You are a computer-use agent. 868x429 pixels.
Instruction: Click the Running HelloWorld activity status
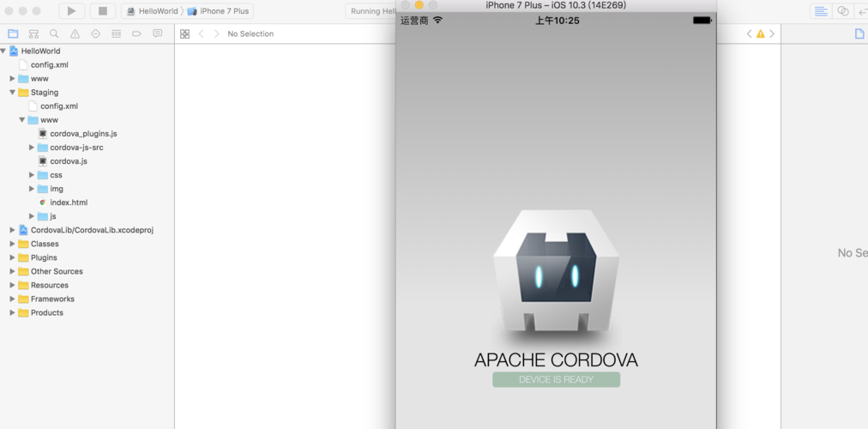tap(372, 11)
